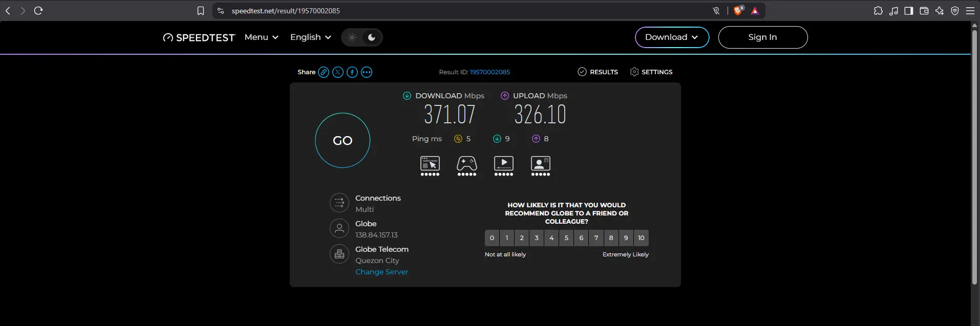Screen dimensions: 980x326
Task: Copy result link via share link icon
Action: pyautogui.click(x=324, y=72)
